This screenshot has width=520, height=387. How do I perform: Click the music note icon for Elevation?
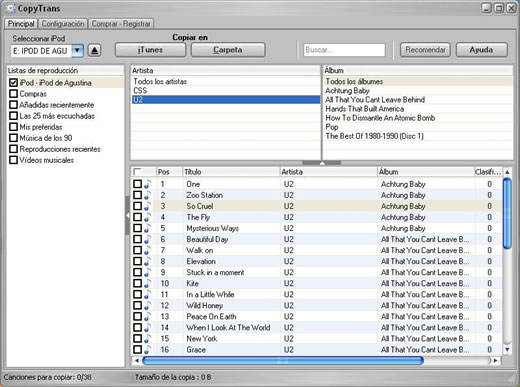click(147, 261)
